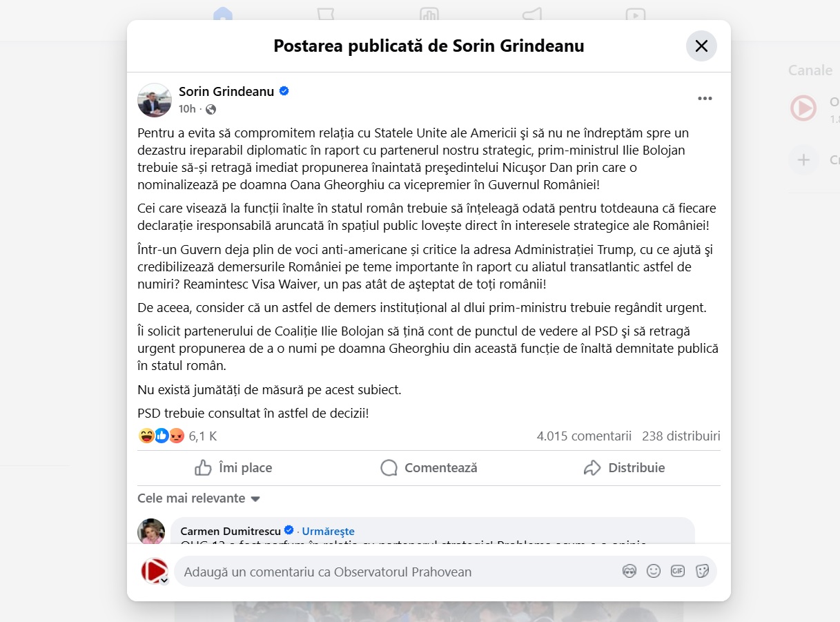Toggle Îmi place on the post
The width and height of the screenshot is (840, 622).
click(233, 467)
